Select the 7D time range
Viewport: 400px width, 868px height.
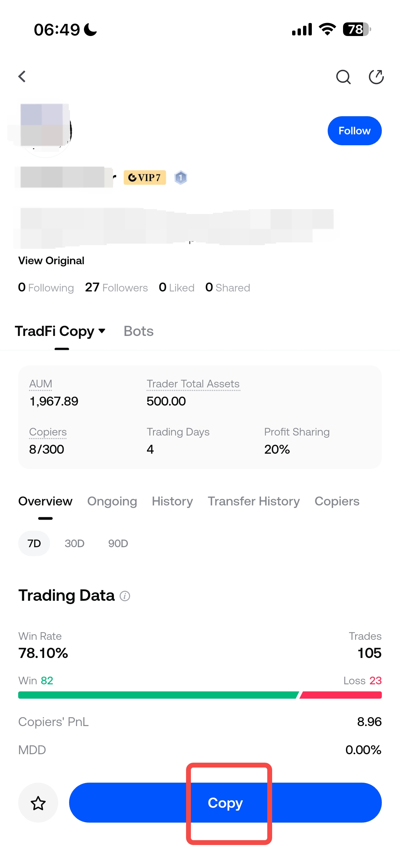tap(34, 544)
